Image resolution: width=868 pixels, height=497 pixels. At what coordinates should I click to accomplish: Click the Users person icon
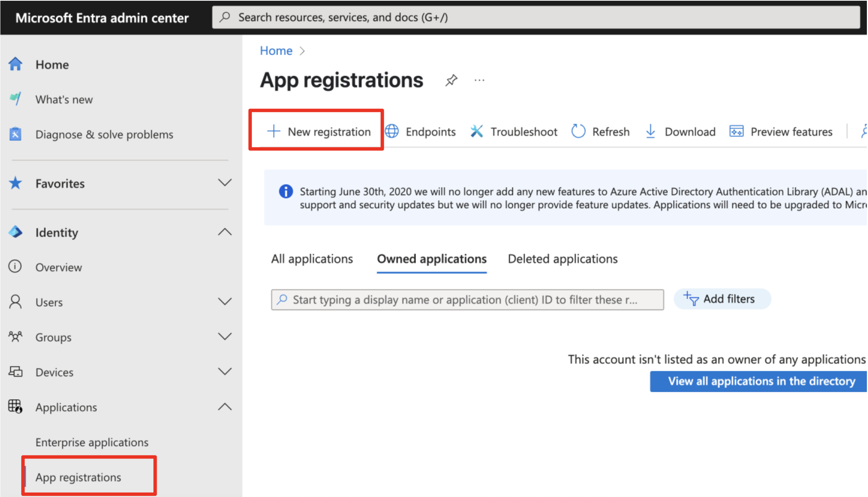[x=15, y=302]
